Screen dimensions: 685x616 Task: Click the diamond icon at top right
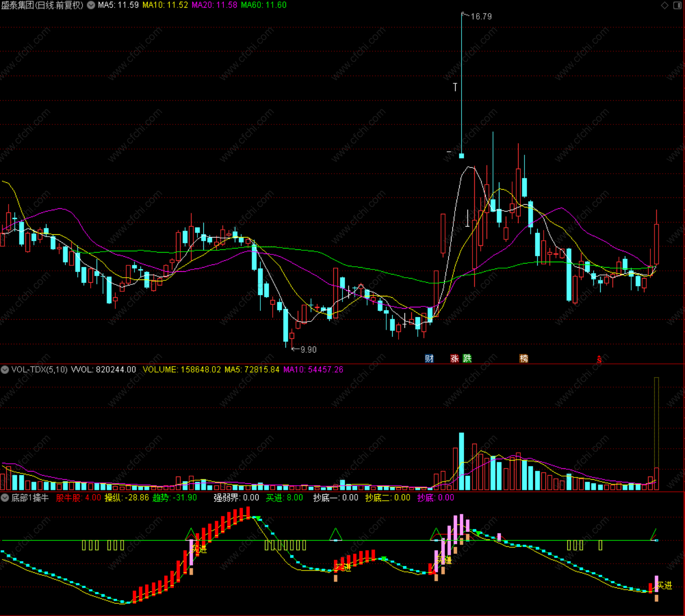pyautogui.click(x=664, y=5)
